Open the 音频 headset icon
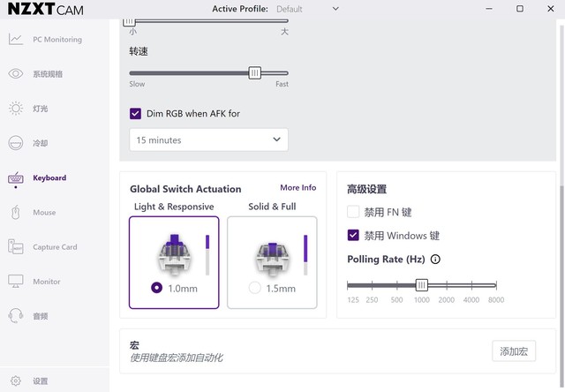The width and height of the screenshot is (565, 392). click(x=16, y=316)
